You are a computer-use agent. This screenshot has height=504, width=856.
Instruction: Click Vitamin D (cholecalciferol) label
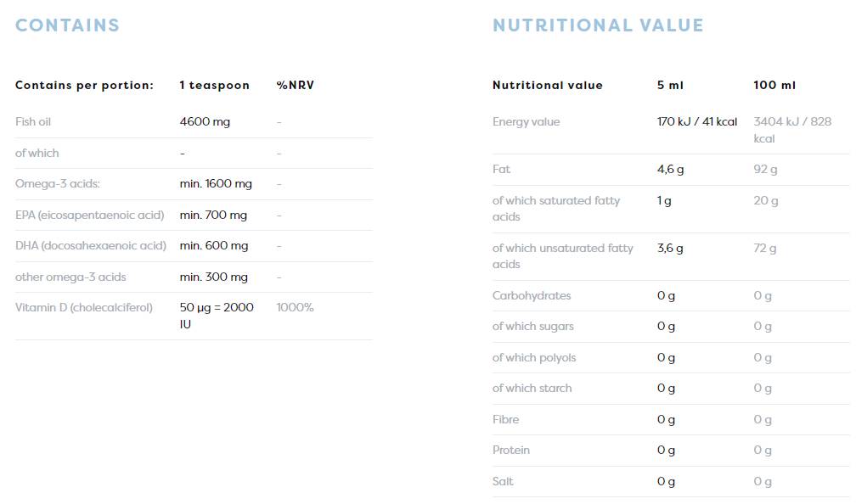[84, 307]
